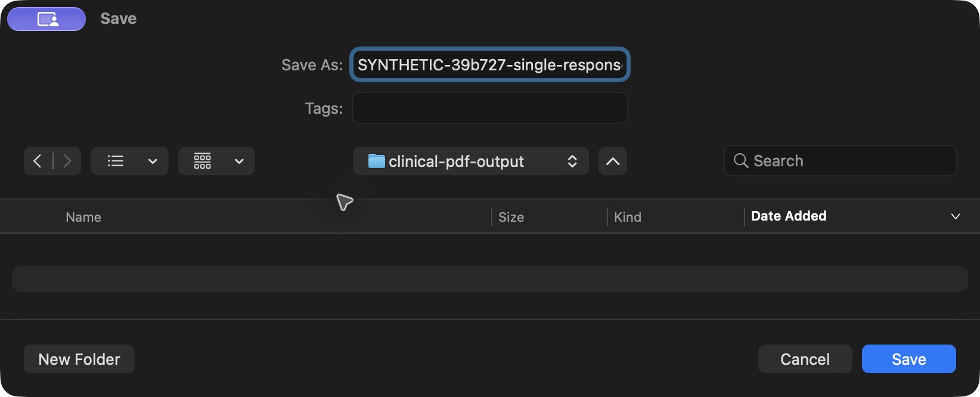Go forward with the right chevron

point(67,161)
